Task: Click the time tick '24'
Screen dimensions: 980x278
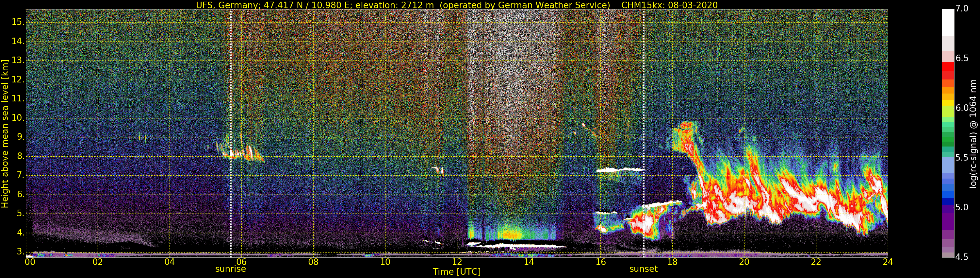Action: point(888,262)
